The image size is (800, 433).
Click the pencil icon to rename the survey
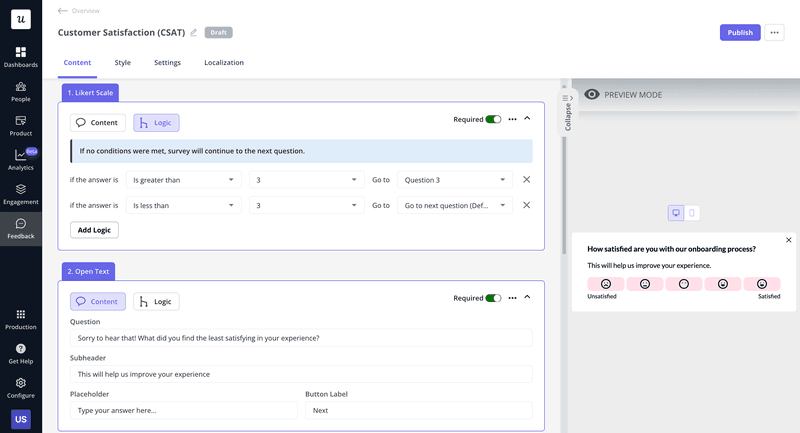pyautogui.click(x=194, y=33)
